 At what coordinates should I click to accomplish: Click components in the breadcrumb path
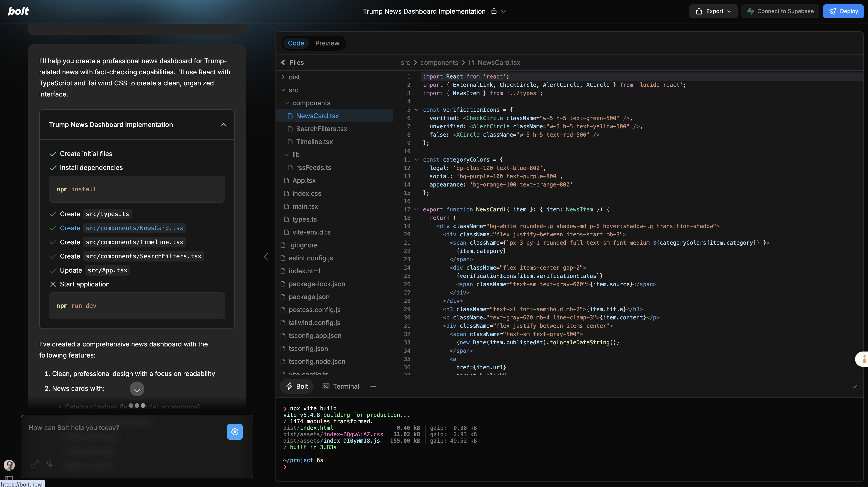(x=439, y=62)
